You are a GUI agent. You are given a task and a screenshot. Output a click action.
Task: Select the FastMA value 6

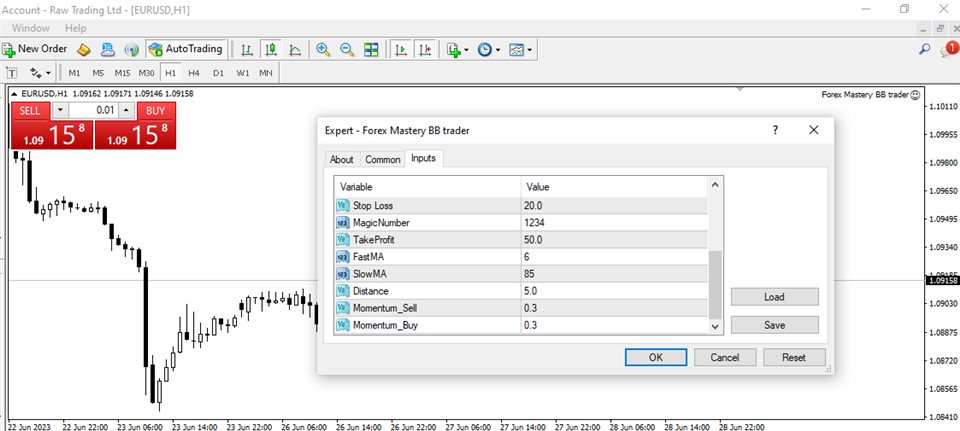pos(614,257)
